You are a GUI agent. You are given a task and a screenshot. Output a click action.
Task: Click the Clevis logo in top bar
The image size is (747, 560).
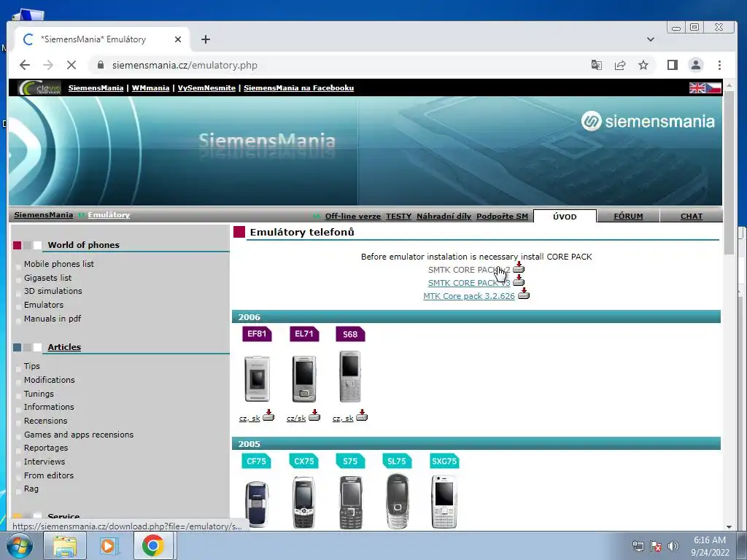click(39, 87)
